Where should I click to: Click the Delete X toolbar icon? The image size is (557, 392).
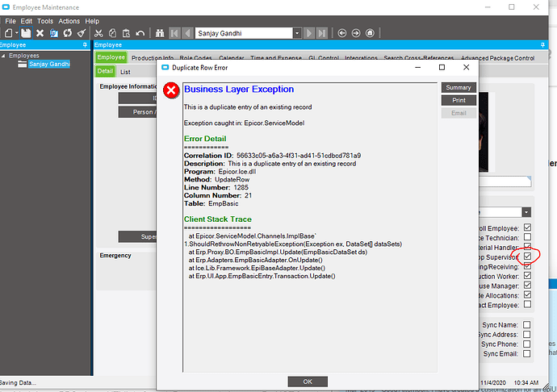click(40, 33)
